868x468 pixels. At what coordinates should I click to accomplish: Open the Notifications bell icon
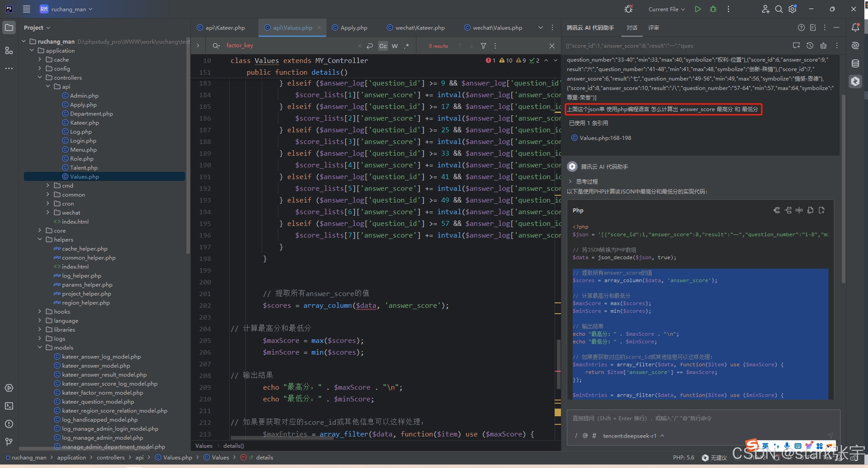tap(855, 27)
